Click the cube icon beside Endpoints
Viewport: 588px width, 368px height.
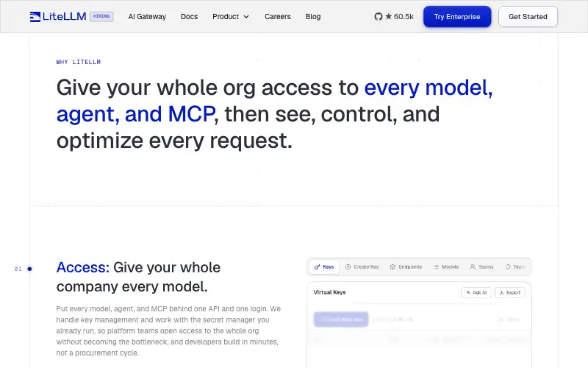pos(392,267)
